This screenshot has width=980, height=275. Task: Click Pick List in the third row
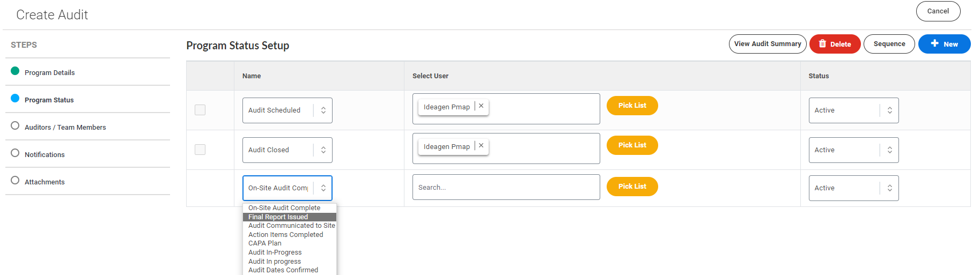pyautogui.click(x=632, y=187)
